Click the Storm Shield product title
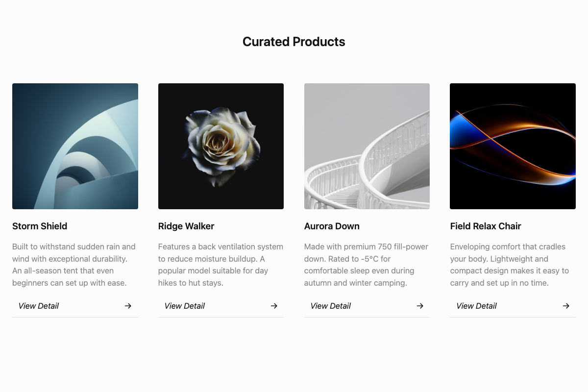This screenshot has width=588, height=392. point(40,226)
